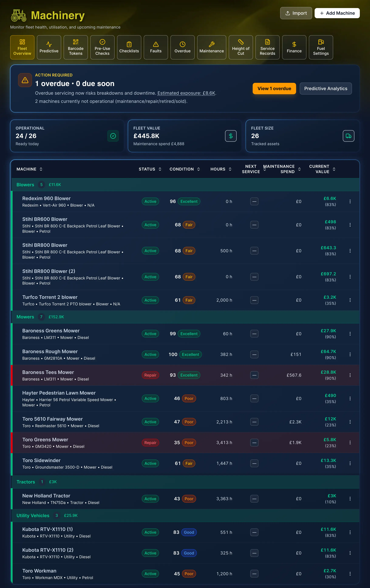Click Poor condition badge for Toro Workman
The height and width of the screenshot is (588, 370).
[189, 574]
